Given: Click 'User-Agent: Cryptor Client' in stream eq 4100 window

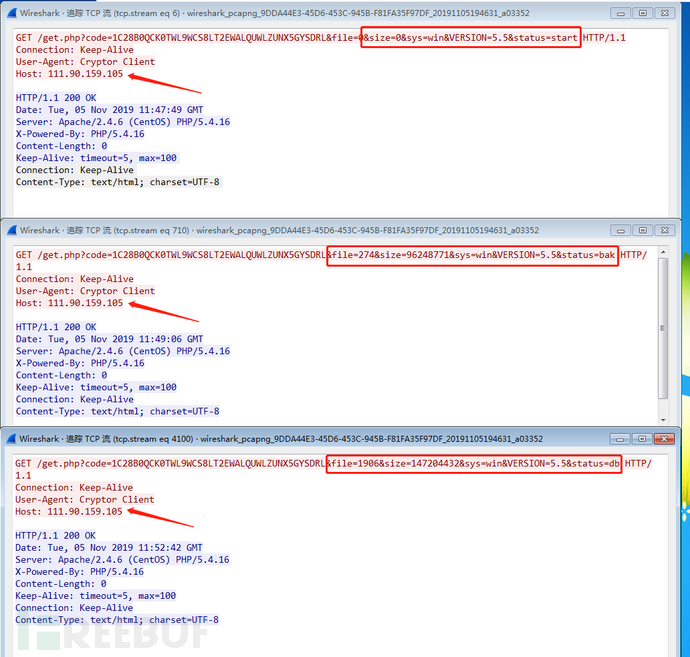Looking at the screenshot, I should [84, 499].
